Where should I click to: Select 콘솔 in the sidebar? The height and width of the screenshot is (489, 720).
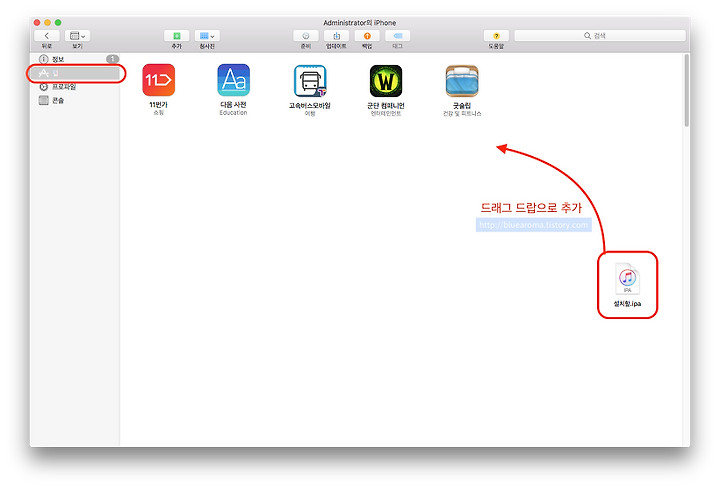point(75,101)
